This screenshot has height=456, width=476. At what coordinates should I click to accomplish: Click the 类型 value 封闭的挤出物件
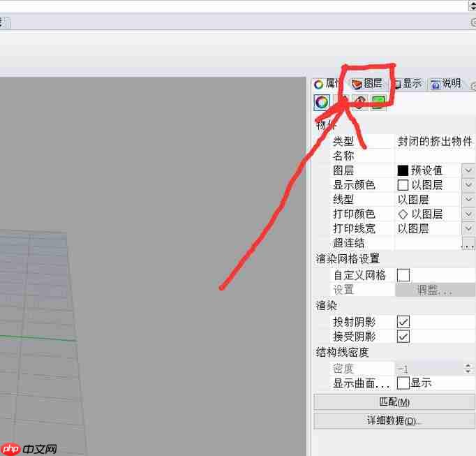coord(435,142)
